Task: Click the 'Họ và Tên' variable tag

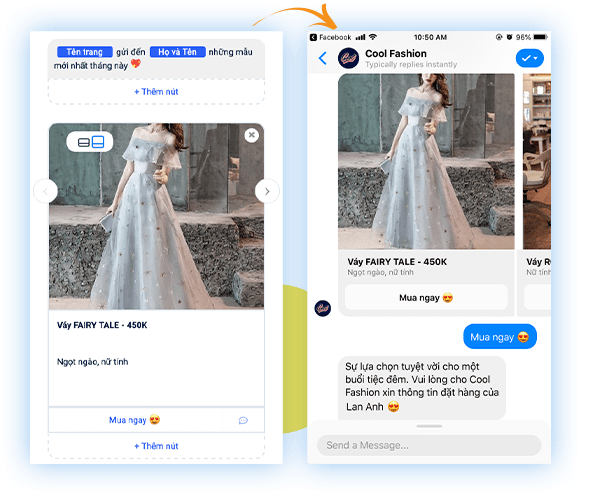Action: (x=177, y=52)
